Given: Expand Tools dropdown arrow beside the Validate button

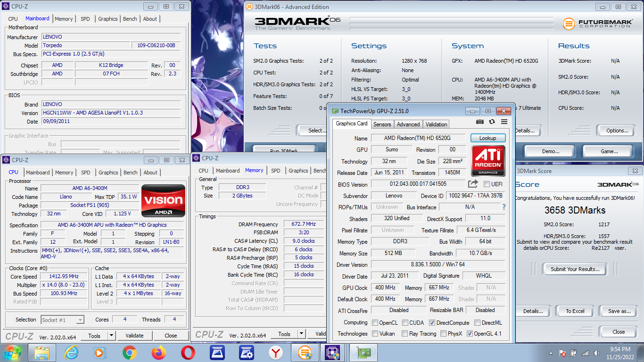Looking at the screenshot, I should (112, 336).
